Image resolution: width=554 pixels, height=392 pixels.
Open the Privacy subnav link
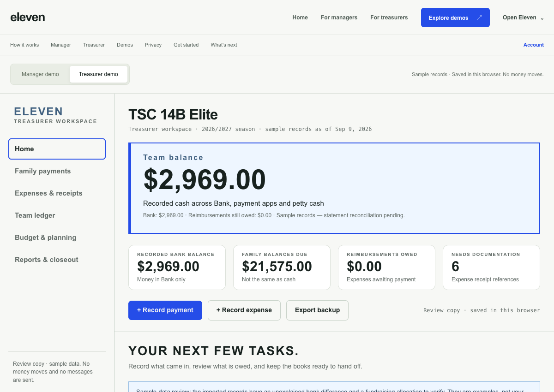pos(153,45)
